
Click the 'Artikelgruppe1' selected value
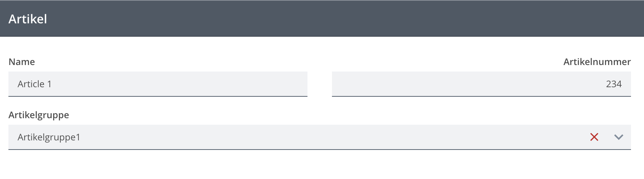point(49,137)
